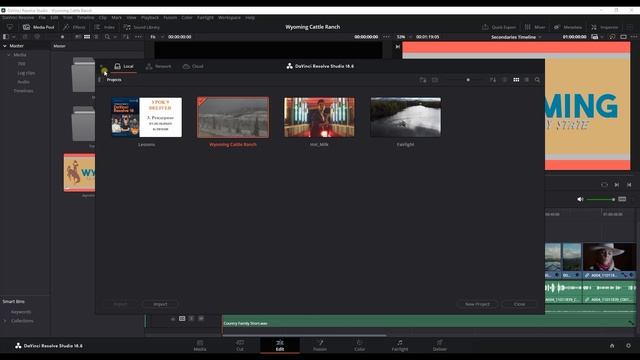
Task: Toggle loop playback in timeline viewer
Action: point(604,185)
